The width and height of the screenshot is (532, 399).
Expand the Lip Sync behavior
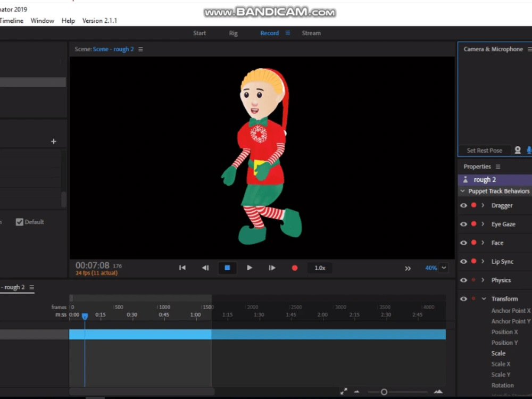(483, 261)
